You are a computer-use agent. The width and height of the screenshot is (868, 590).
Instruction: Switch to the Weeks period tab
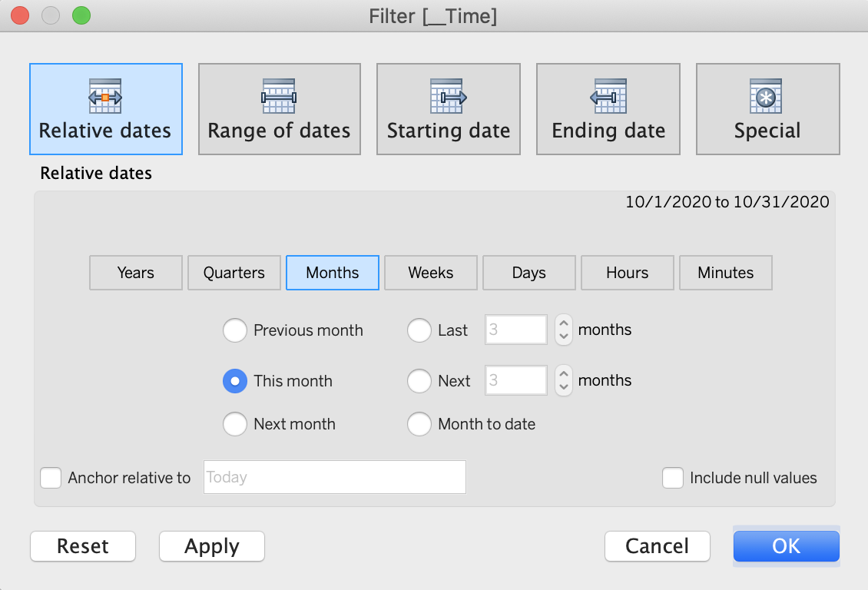(x=431, y=273)
